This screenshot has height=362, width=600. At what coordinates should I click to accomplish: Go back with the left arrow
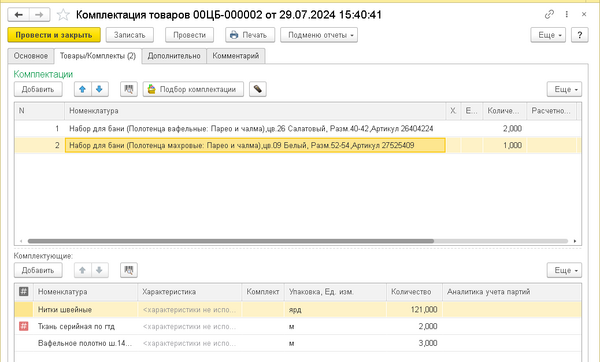pos(18,15)
